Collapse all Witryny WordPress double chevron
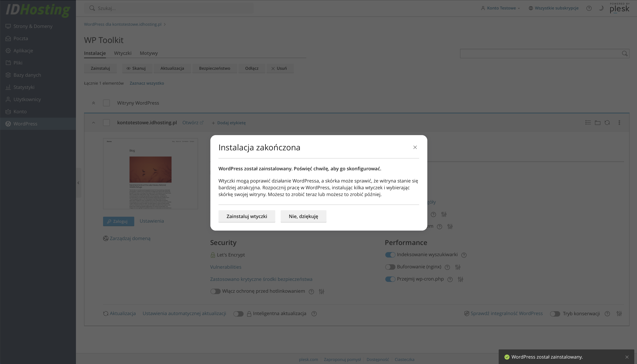 [93, 103]
